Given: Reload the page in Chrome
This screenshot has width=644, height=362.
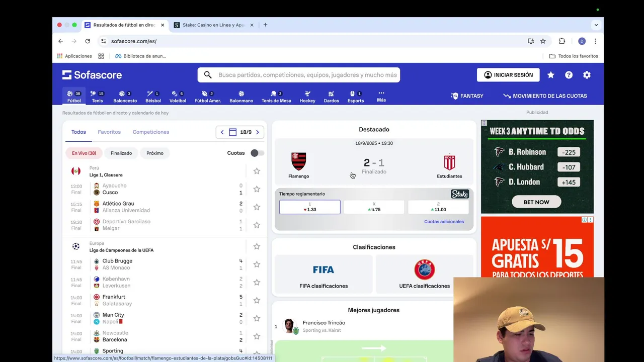Looking at the screenshot, I should pos(88,41).
